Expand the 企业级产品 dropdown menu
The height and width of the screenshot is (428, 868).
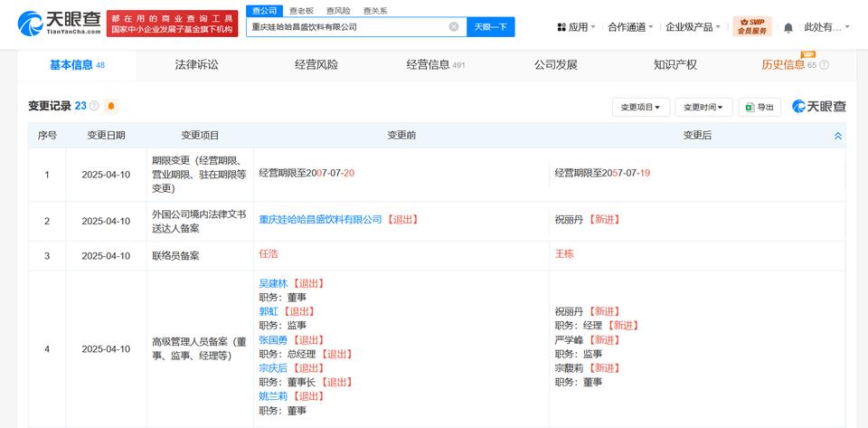(693, 26)
